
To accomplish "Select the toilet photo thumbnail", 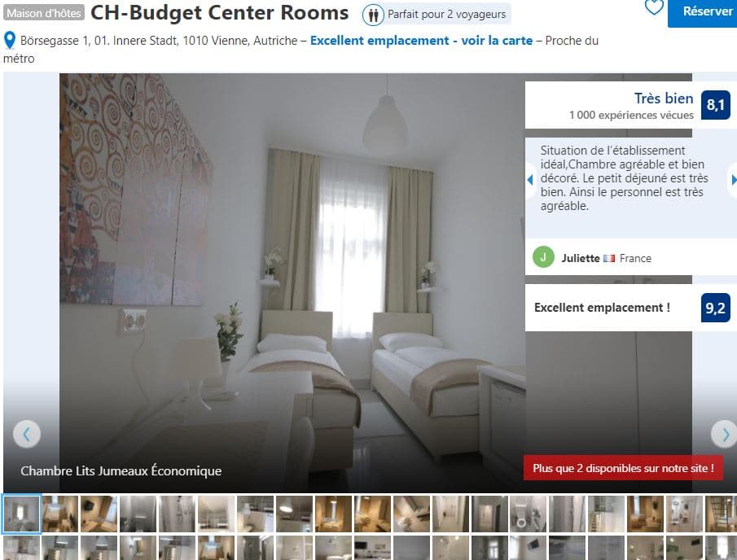I will [x=529, y=514].
